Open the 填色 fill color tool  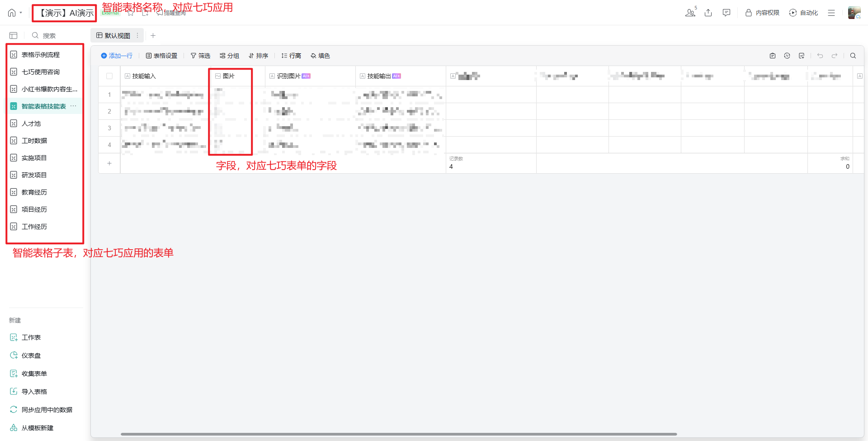point(320,56)
